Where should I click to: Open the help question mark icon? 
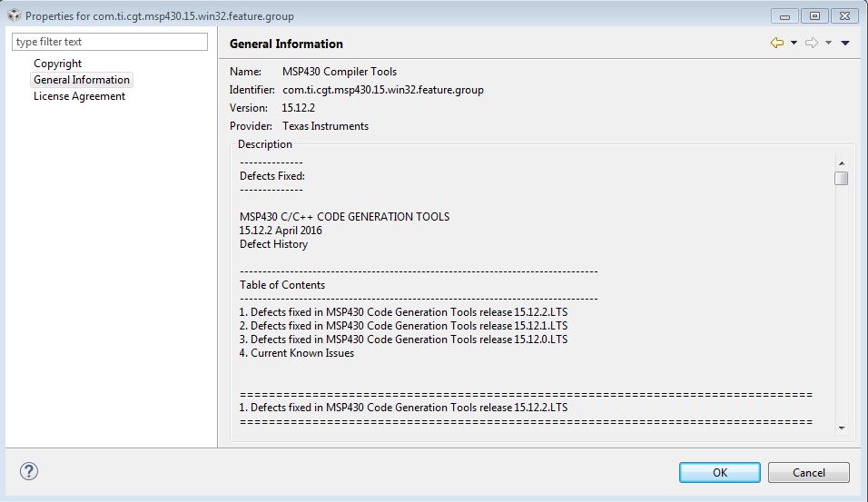coord(29,471)
